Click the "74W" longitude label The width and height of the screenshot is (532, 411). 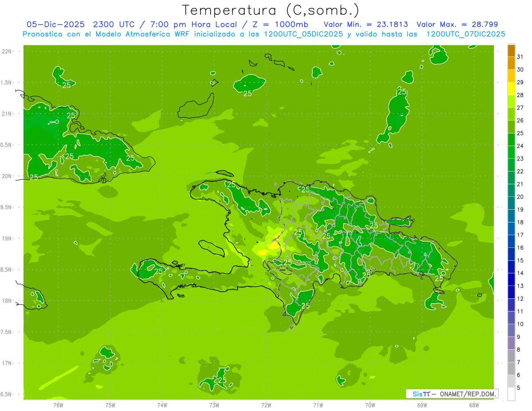tap(162, 405)
